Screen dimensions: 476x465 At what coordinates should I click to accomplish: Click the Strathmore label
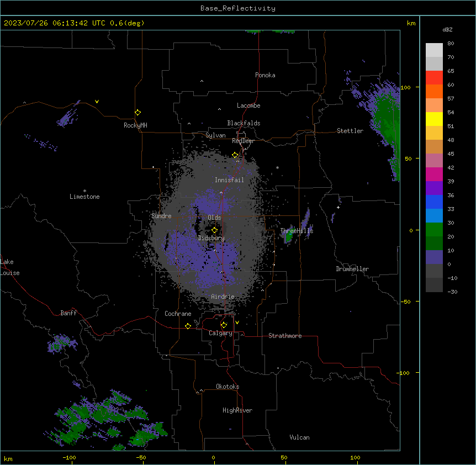[285, 336]
